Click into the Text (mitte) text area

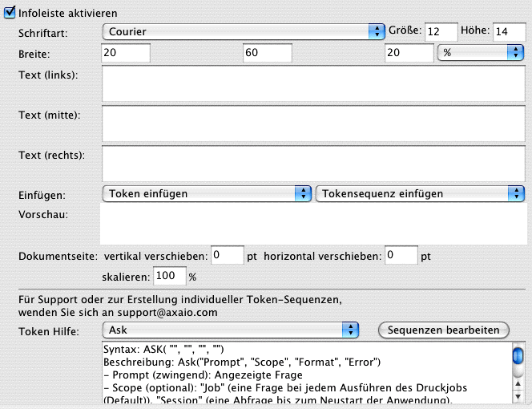tap(313, 124)
